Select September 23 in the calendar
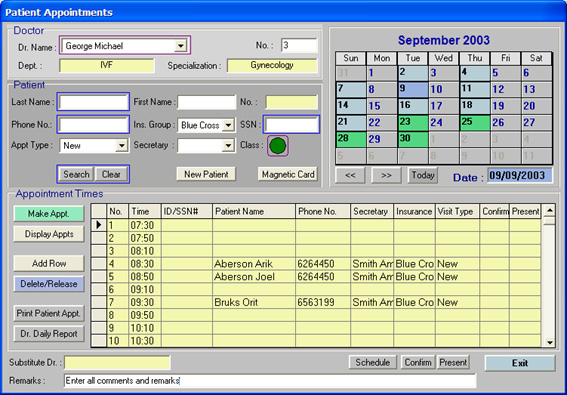Viewport: 567px width, 395px height. [x=413, y=123]
